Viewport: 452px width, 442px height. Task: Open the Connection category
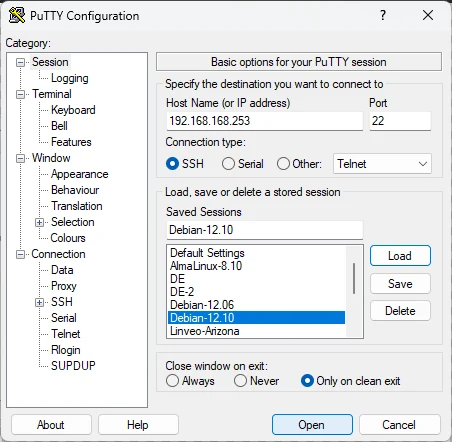pyautogui.click(x=58, y=254)
